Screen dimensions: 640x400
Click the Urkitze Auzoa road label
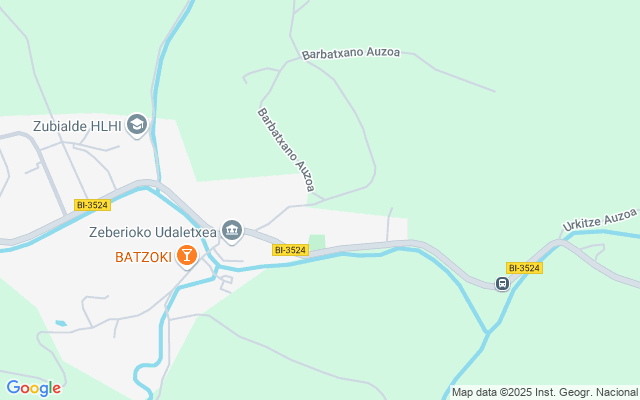(x=600, y=220)
